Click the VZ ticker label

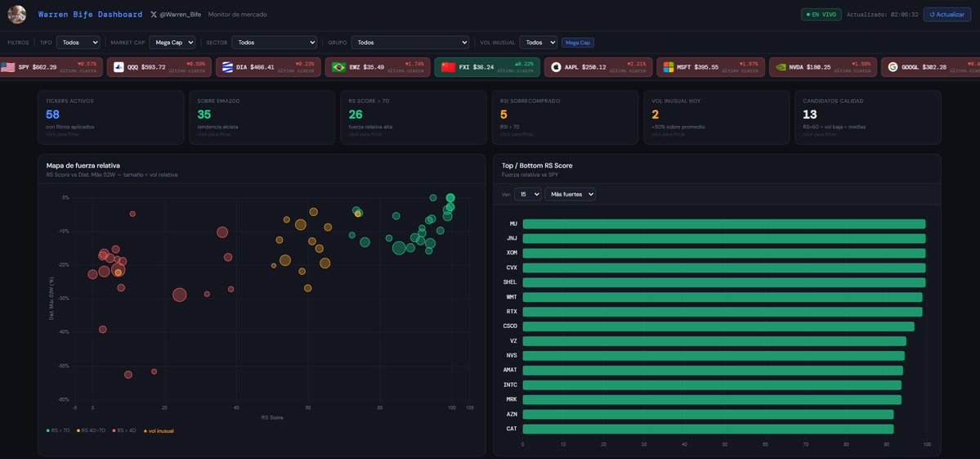[514, 341]
